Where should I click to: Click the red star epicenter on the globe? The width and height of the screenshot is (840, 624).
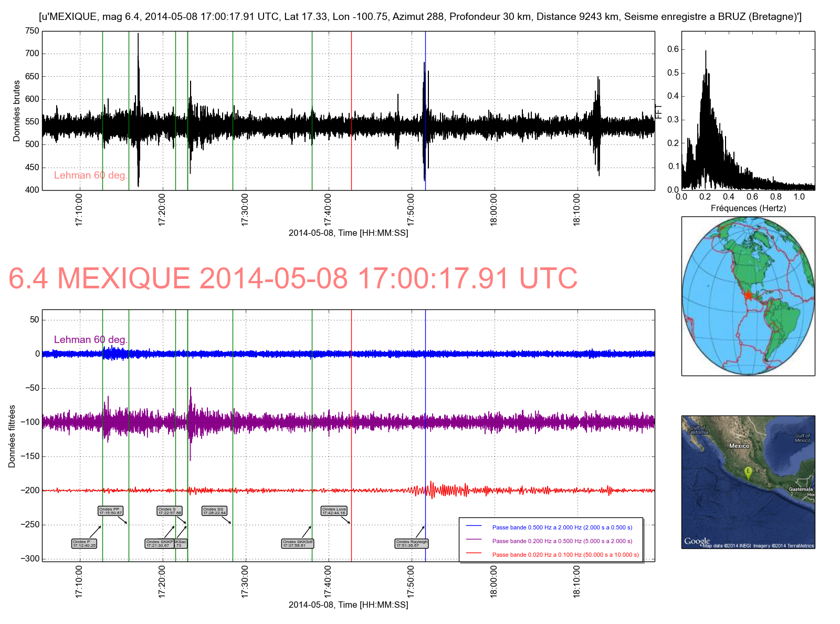pos(748,295)
